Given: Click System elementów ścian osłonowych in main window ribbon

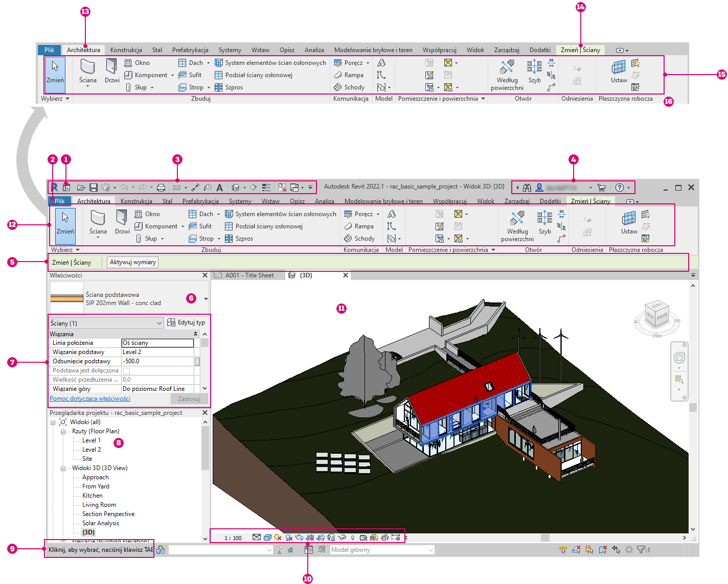Looking at the screenshot, I should point(281,214).
